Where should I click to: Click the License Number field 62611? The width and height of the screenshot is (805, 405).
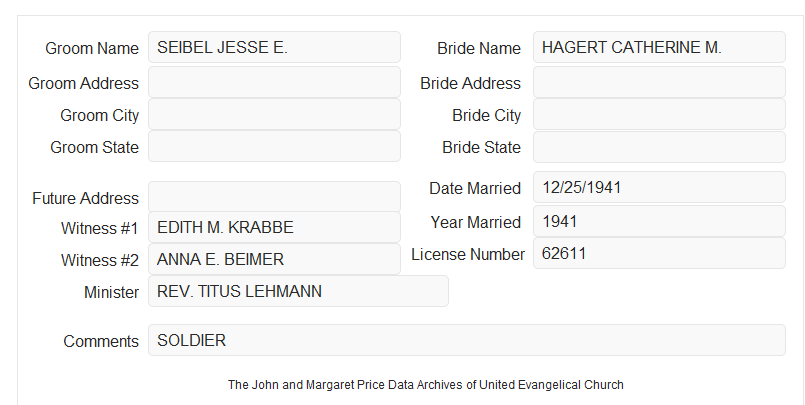click(x=659, y=253)
